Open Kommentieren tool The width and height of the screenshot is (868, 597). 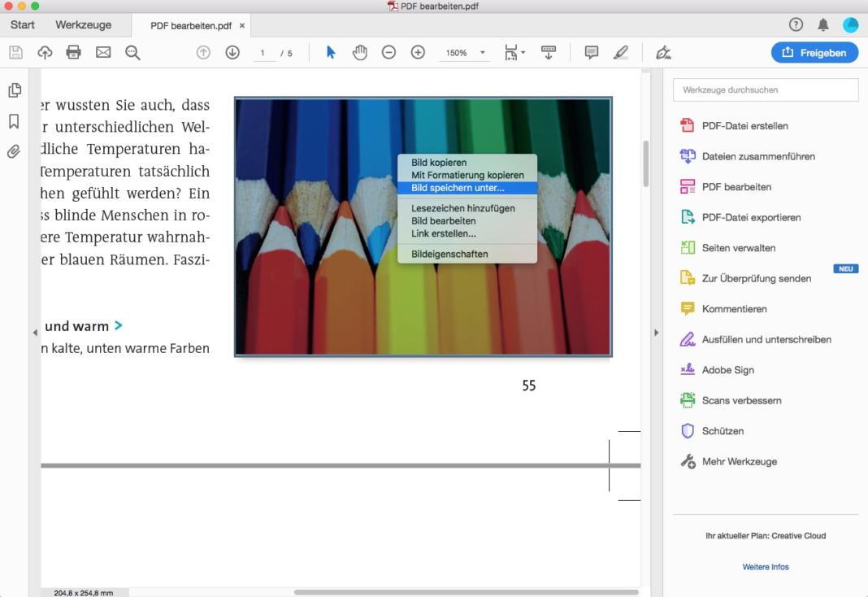[723, 308]
